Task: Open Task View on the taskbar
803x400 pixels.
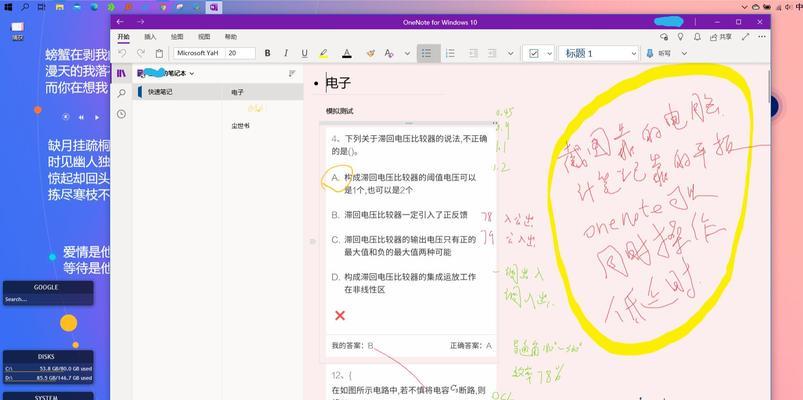Action: 41,7
